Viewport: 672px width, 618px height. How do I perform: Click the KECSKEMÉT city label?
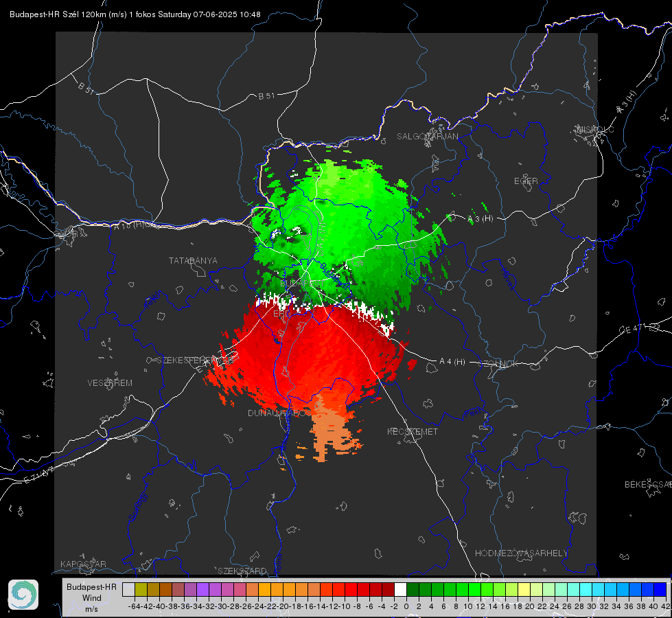coord(413,431)
